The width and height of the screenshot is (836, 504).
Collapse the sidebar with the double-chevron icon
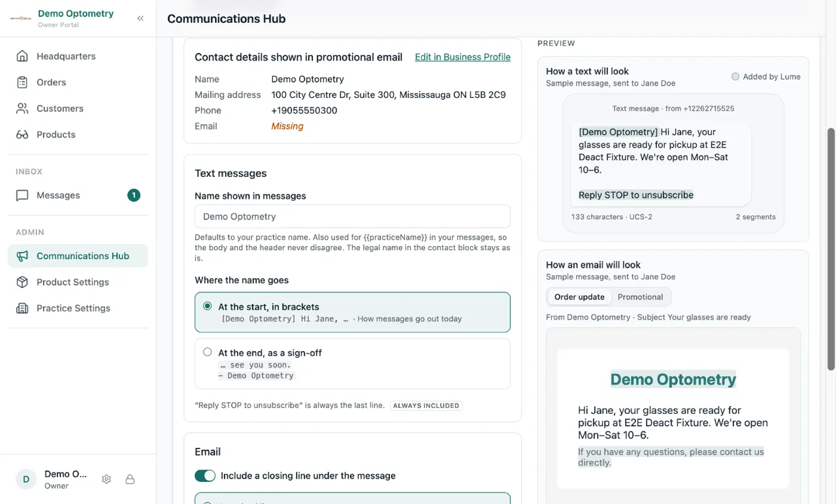pyautogui.click(x=140, y=18)
